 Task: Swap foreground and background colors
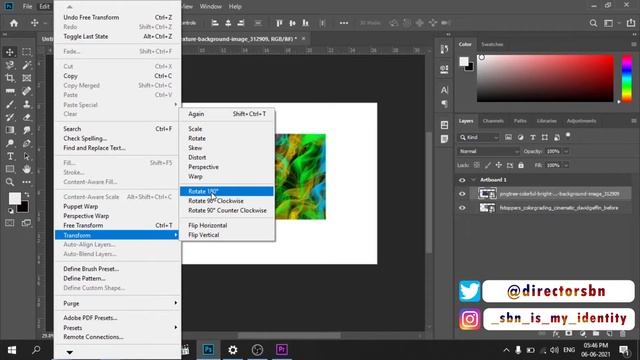tap(27, 194)
